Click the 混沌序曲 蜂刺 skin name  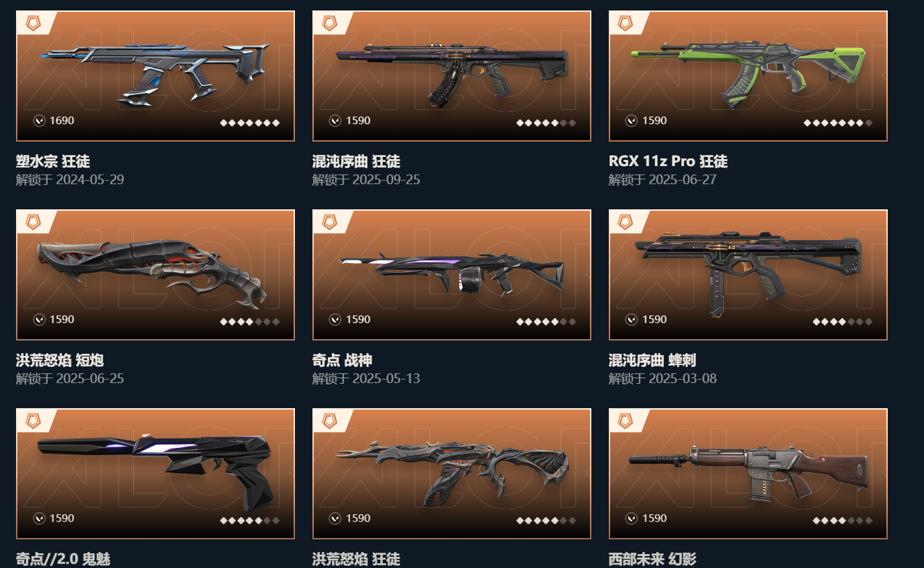653,360
